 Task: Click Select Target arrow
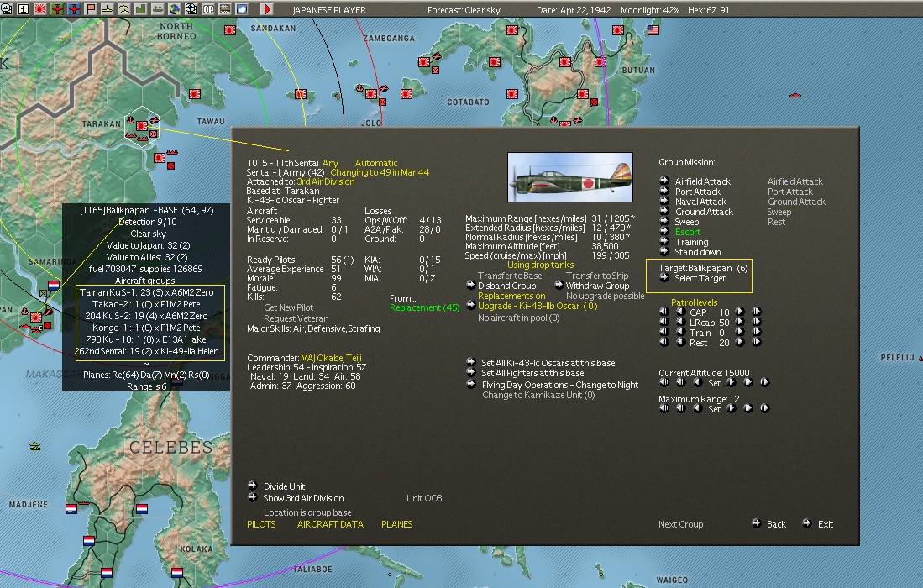click(664, 277)
